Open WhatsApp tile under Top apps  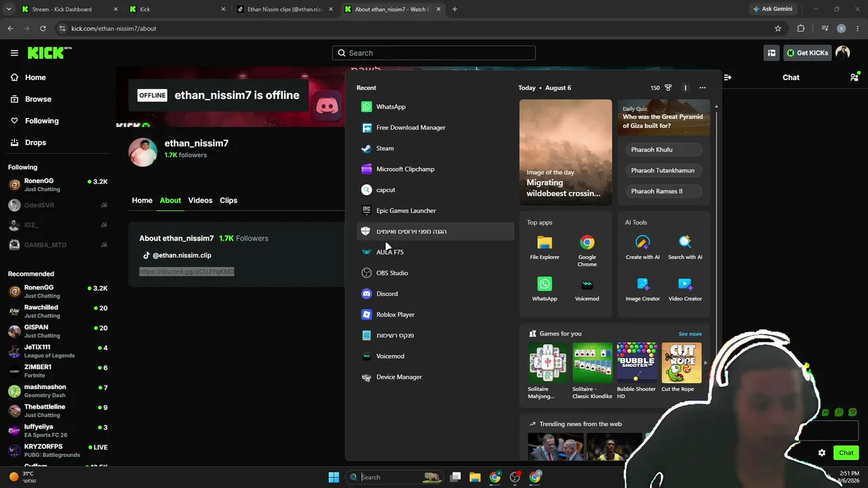pyautogui.click(x=545, y=289)
